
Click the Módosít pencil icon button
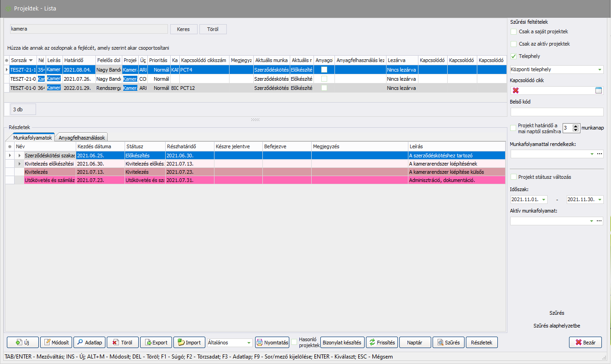(x=56, y=343)
